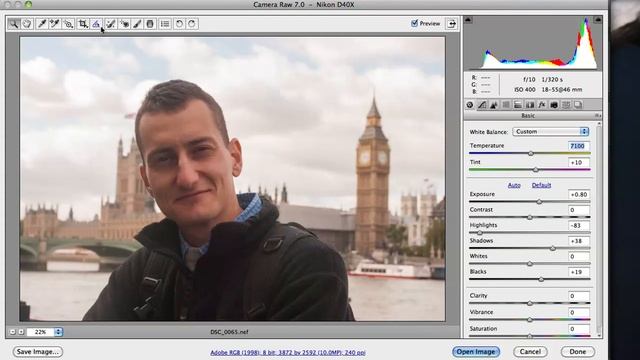
Task: Click the Highlights value field -83
Action: (x=579, y=225)
